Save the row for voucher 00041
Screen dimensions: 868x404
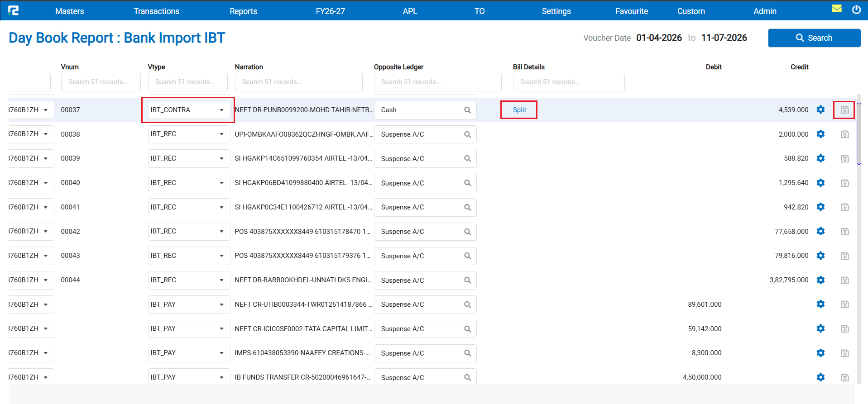(x=844, y=207)
